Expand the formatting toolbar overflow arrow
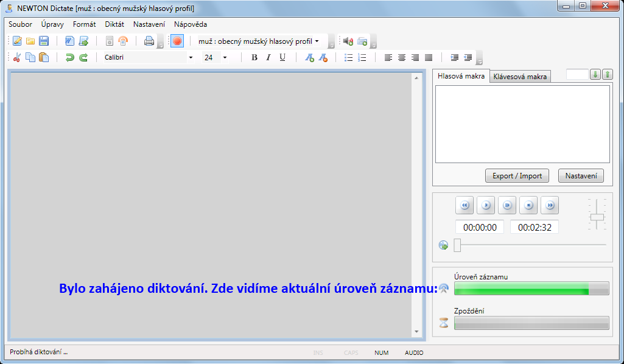The height and width of the screenshot is (364, 624). [x=480, y=58]
